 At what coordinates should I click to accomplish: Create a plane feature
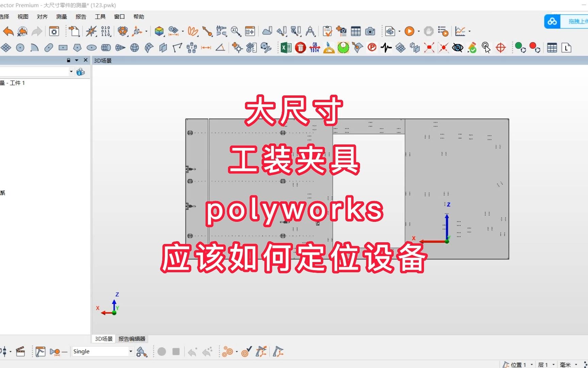point(6,48)
